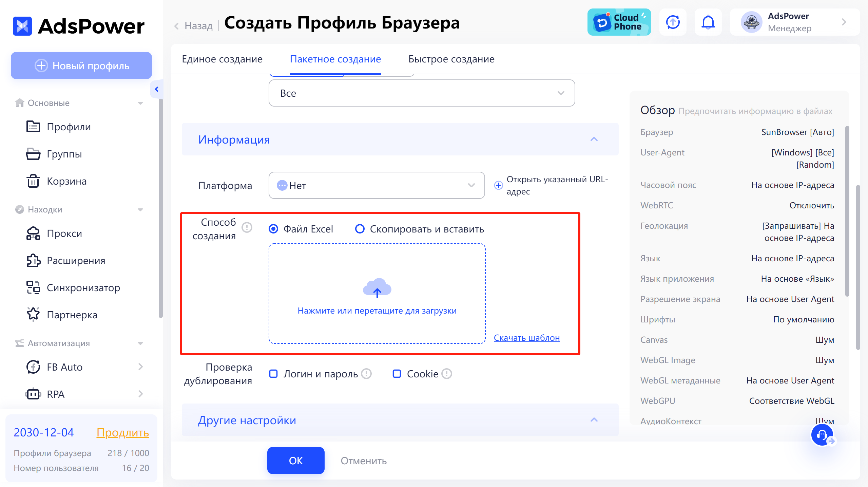This screenshot has height=487, width=868.
Task: Click the file upload drop zone
Action: [377, 294]
